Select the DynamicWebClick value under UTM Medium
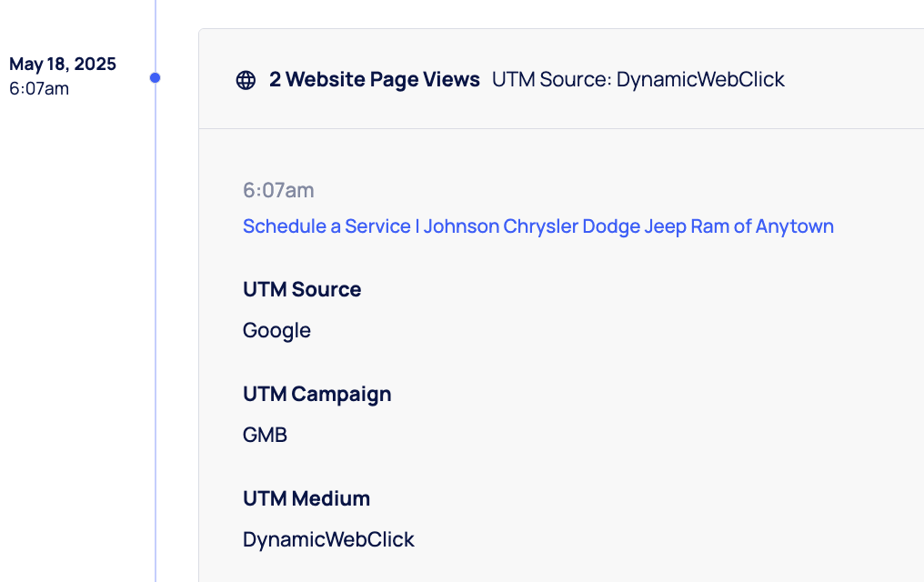Viewport: 924px width, 582px height. coord(328,540)
